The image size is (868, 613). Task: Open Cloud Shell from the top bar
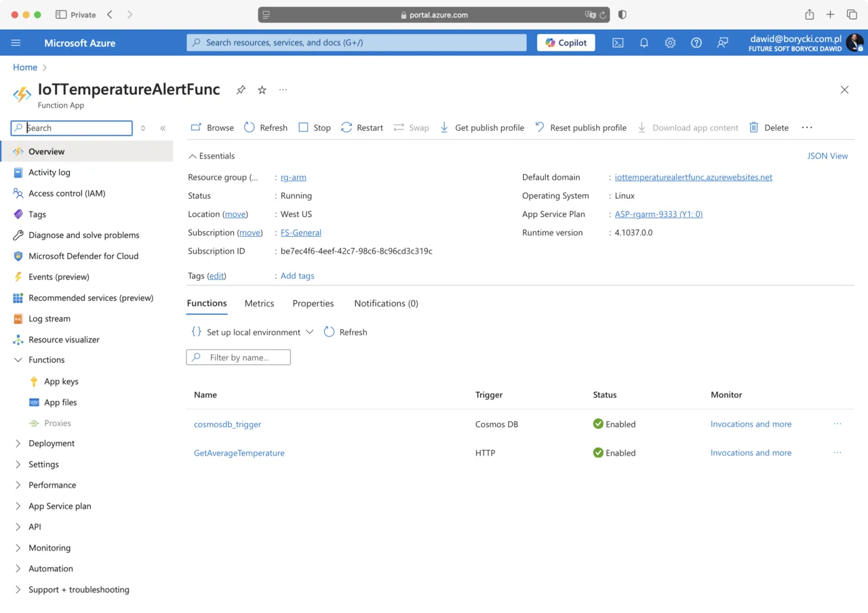[x=618, y=43]
